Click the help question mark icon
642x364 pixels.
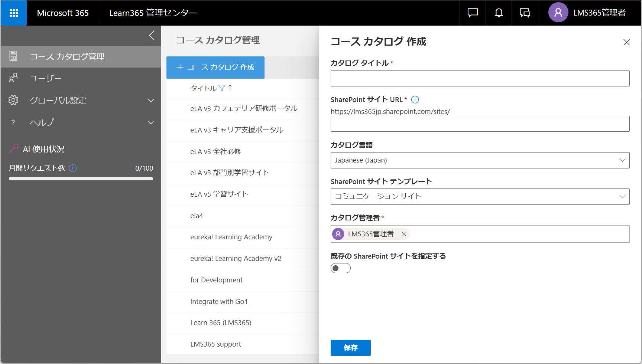point(13,122)
